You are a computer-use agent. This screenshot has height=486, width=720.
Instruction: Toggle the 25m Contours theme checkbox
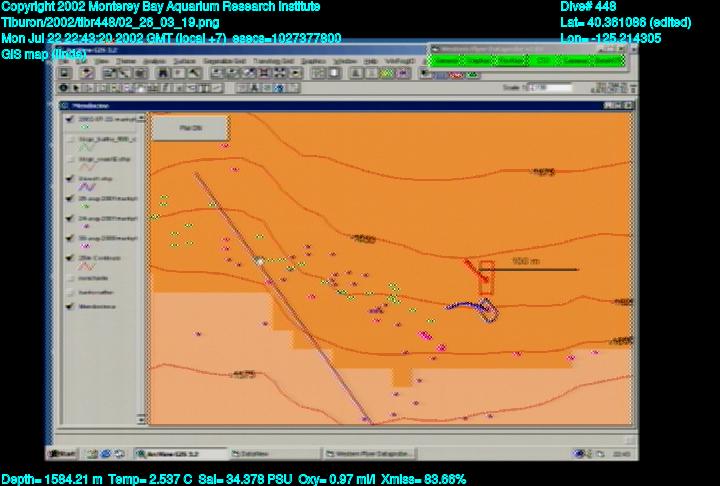pyautogui.click(x=69, y=258)
